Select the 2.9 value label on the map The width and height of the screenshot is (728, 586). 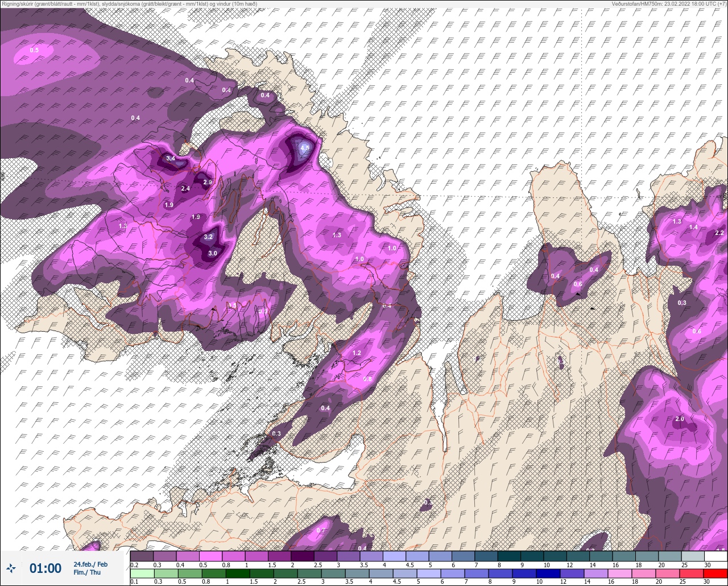[x=208, y=182]
